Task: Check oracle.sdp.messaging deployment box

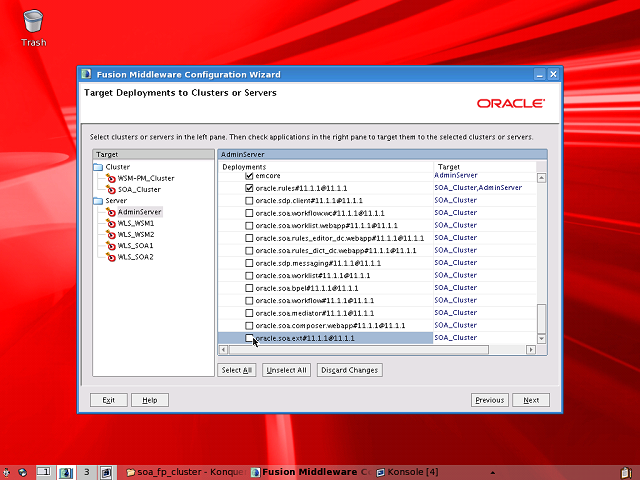Action: click(x=249, y=263)
